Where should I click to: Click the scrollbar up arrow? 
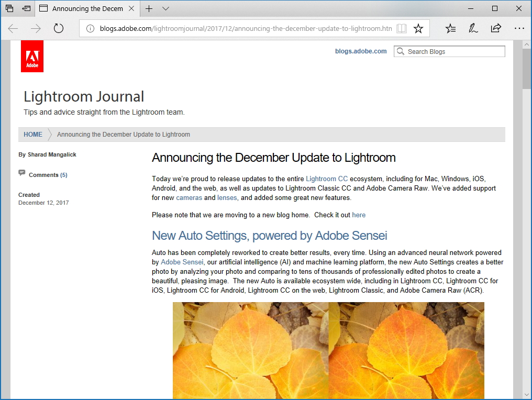pyautogui.click(x=527, y=45)
